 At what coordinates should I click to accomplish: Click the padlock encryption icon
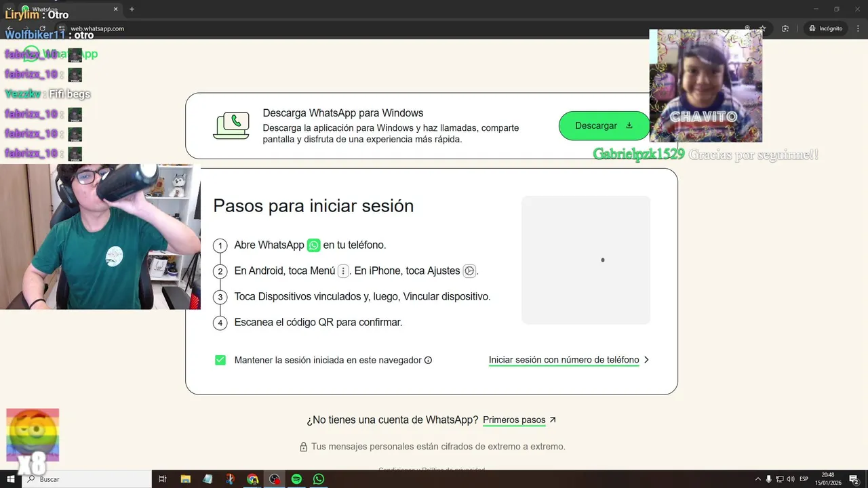(304, 447)
